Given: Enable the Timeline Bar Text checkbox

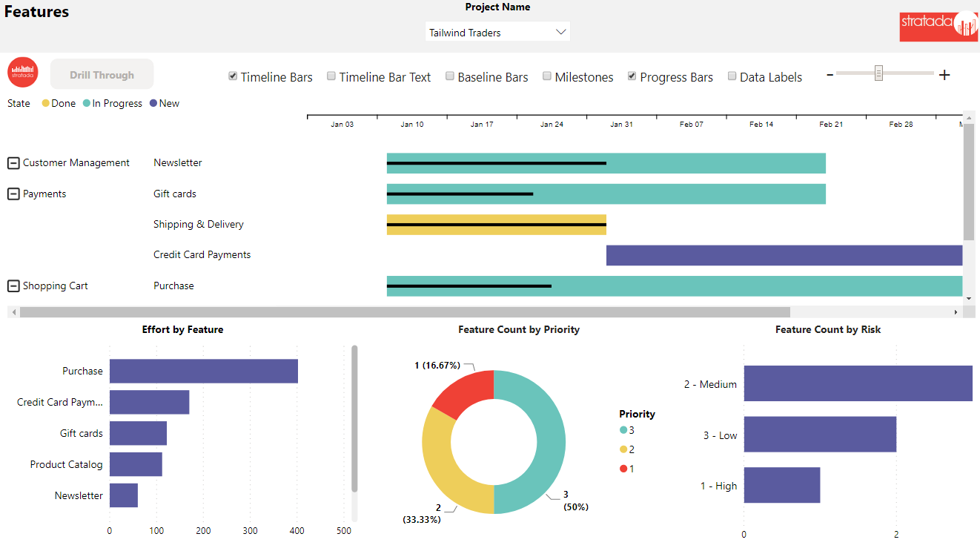Looking at the screenshot, I should (331, 76).
